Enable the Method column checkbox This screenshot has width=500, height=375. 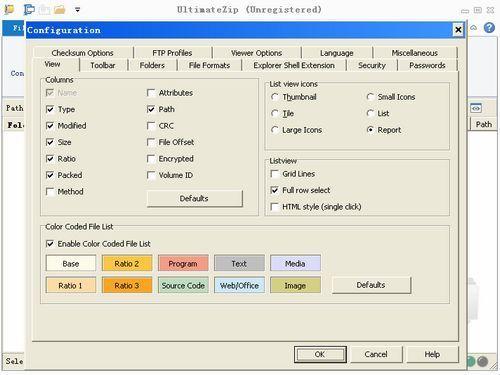click(50, 192)
